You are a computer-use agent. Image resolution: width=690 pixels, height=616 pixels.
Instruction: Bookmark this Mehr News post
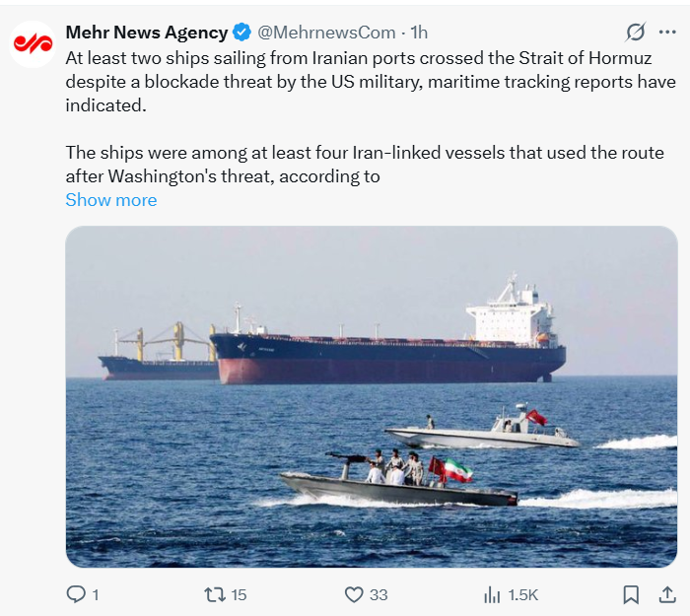click(632, 594)
